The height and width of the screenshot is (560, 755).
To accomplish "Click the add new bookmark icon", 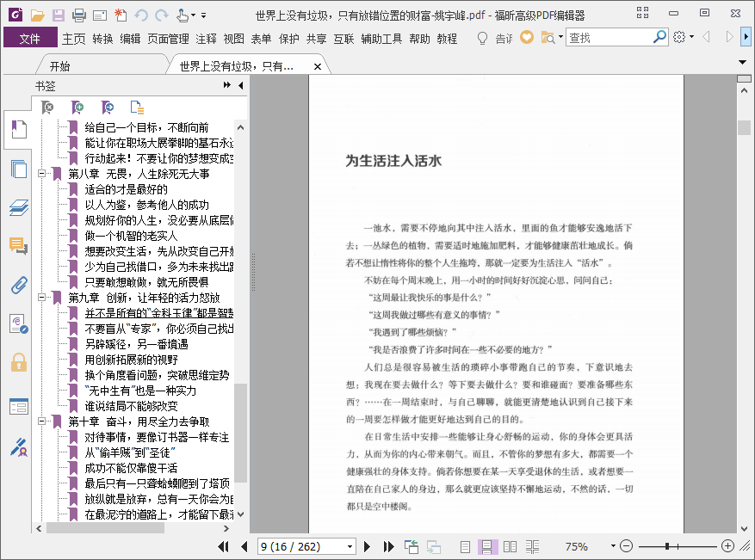I will tap(77, 108).
